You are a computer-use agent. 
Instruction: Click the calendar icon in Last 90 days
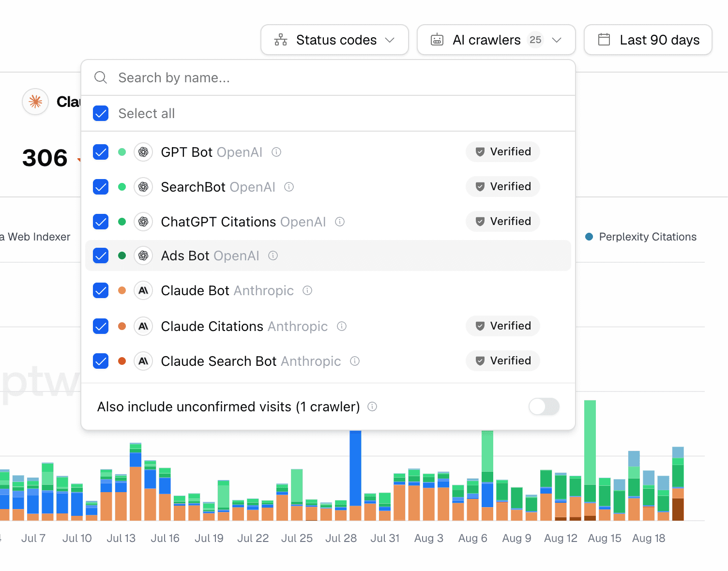[x=604, y=40]
